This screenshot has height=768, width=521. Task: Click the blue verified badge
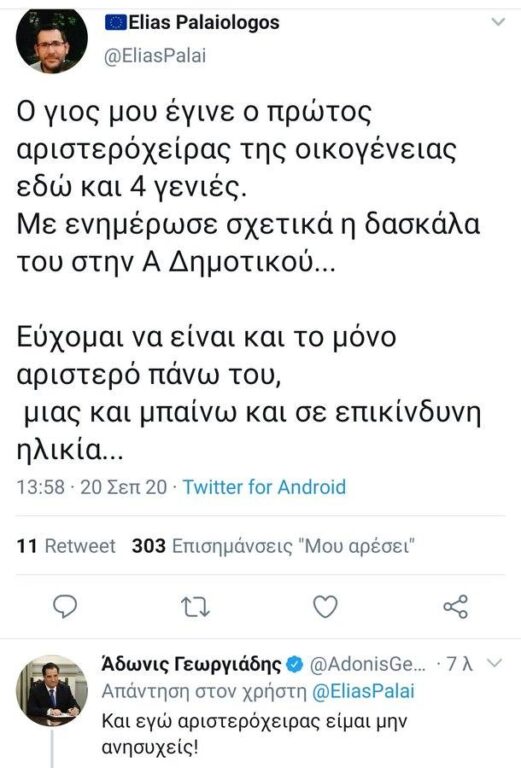pos(294,664)
